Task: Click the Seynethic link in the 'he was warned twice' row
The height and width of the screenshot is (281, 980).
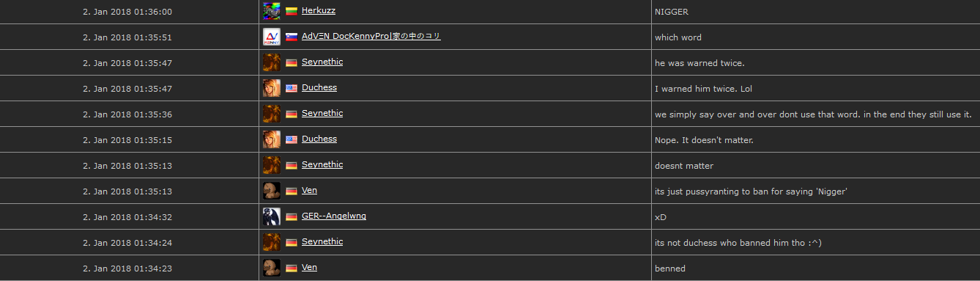Action: (322, 62)
